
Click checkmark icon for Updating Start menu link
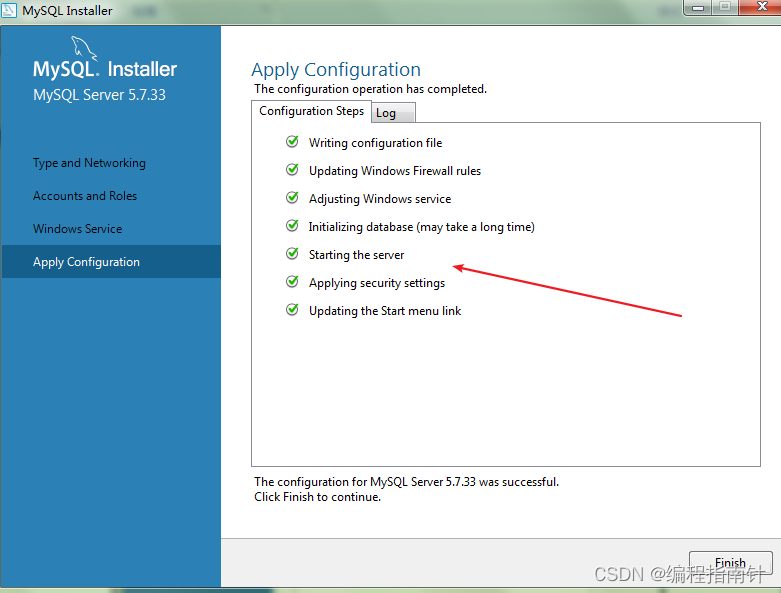coord(292,310)
